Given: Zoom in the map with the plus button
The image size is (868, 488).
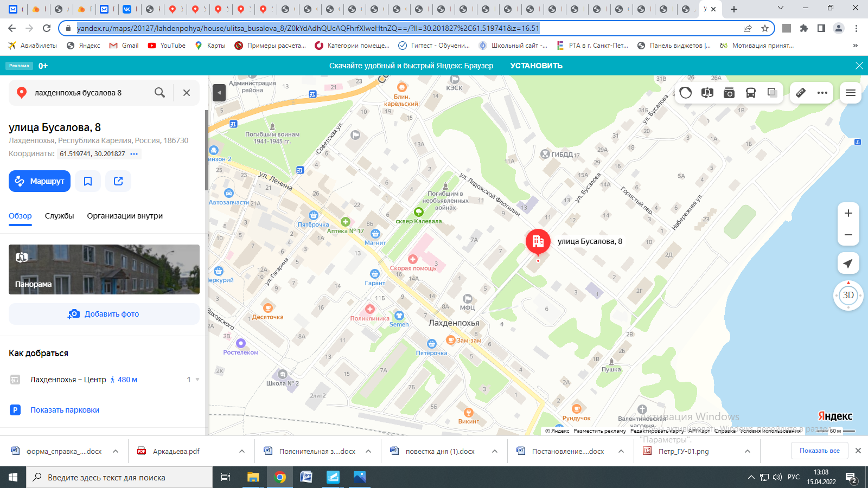Looking at the screenshot, I should pyautogui.click(x=848, y=213).
